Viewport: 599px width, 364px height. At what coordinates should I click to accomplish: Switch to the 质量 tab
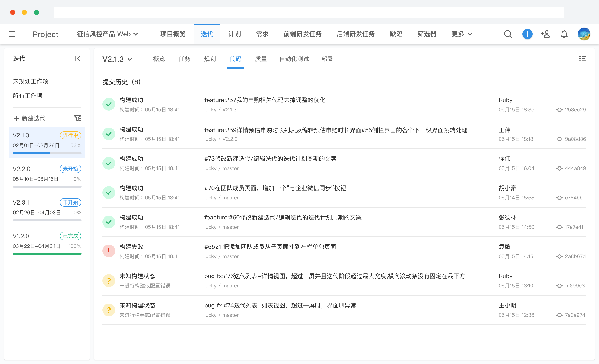point(261,59)
